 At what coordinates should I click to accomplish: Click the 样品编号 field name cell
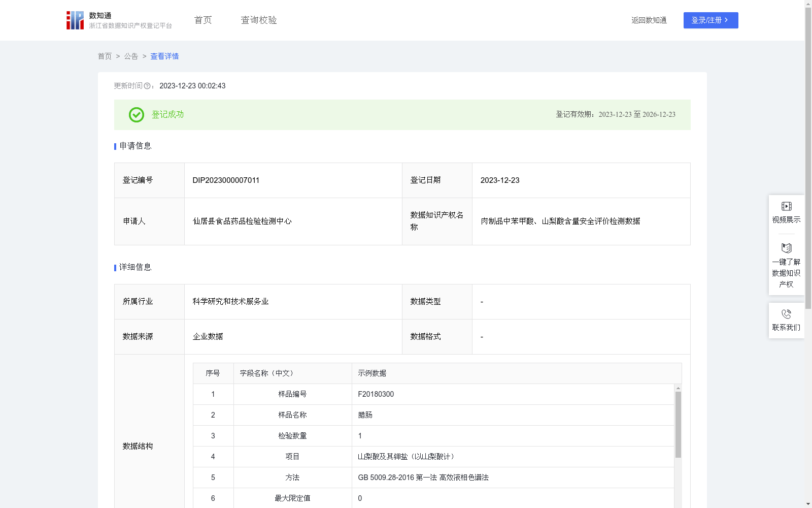pyautogui.click(x=293, y=394)
